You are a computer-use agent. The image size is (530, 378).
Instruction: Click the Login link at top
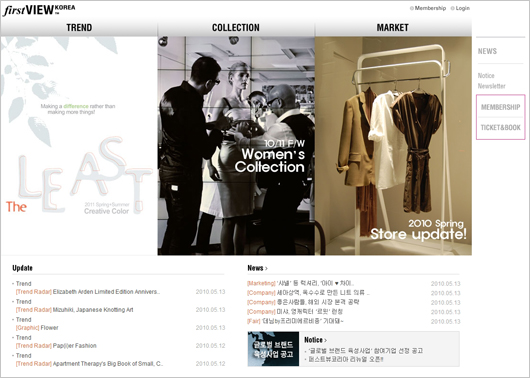462,8
